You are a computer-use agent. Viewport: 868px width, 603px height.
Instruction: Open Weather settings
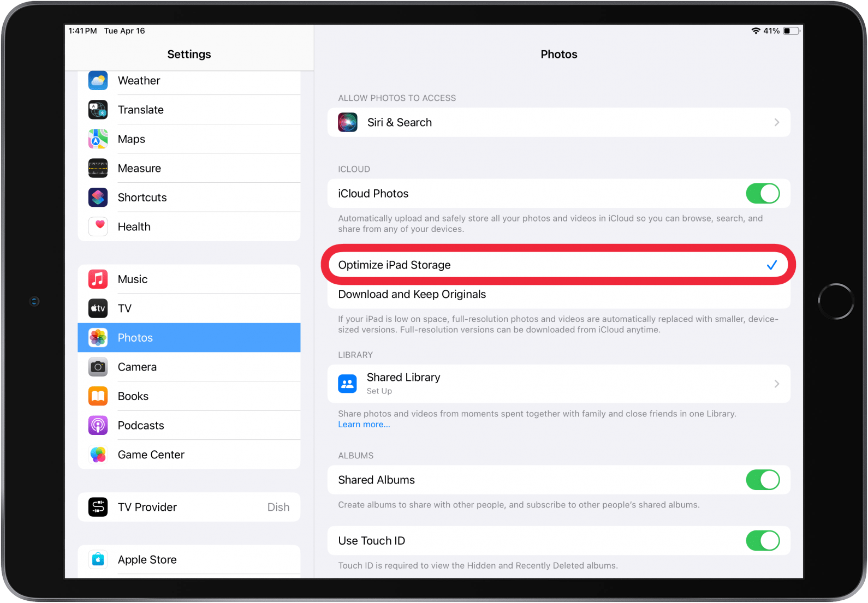point(189,81)
